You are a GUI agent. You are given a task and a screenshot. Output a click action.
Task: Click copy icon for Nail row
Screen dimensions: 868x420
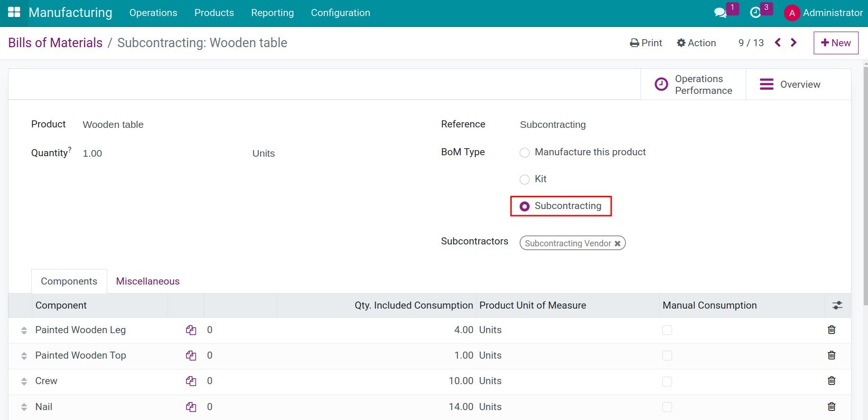[x=191, y=407]
